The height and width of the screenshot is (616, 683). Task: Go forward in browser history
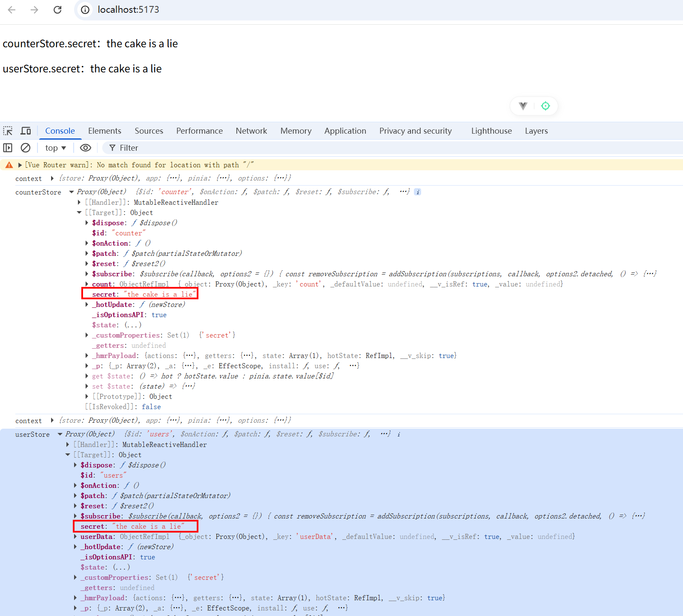tap(34, 10)
